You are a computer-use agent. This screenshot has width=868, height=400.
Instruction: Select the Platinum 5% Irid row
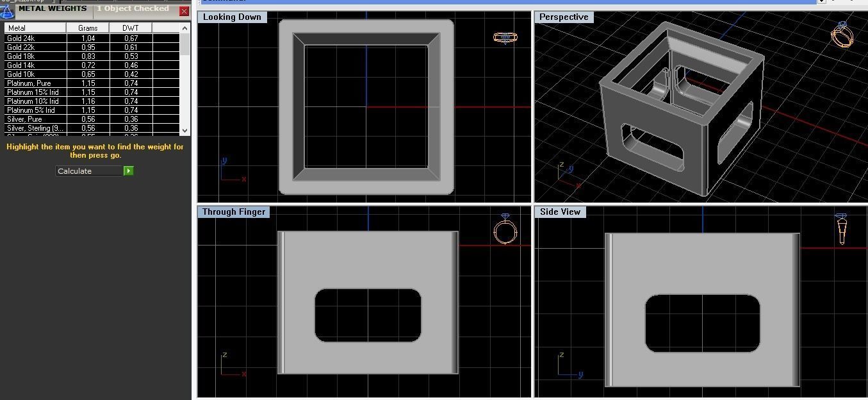tap(92, 110)
